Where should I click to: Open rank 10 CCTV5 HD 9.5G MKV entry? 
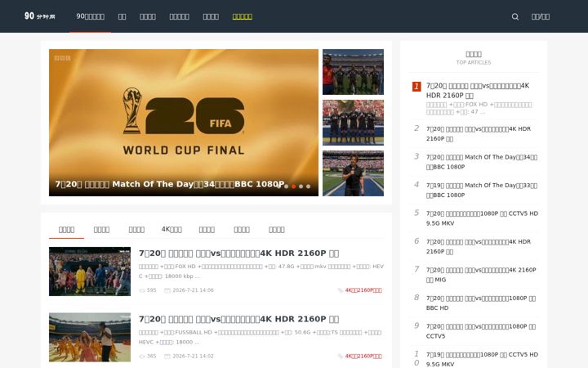(x=482, y=359)
